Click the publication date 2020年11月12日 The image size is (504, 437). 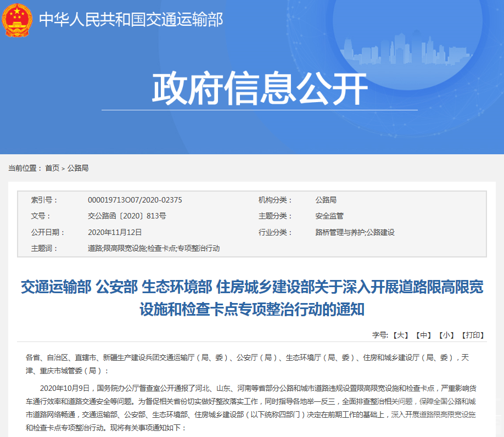click(x=116, y=231)
